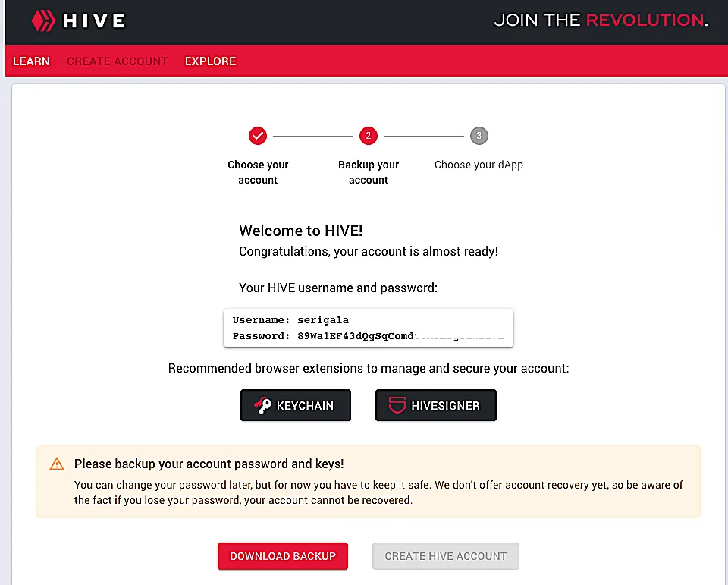Click the 'Please backup your account password and keys!' heading
The width and height of the screenshot is (728, 585).
coord(209,464)
